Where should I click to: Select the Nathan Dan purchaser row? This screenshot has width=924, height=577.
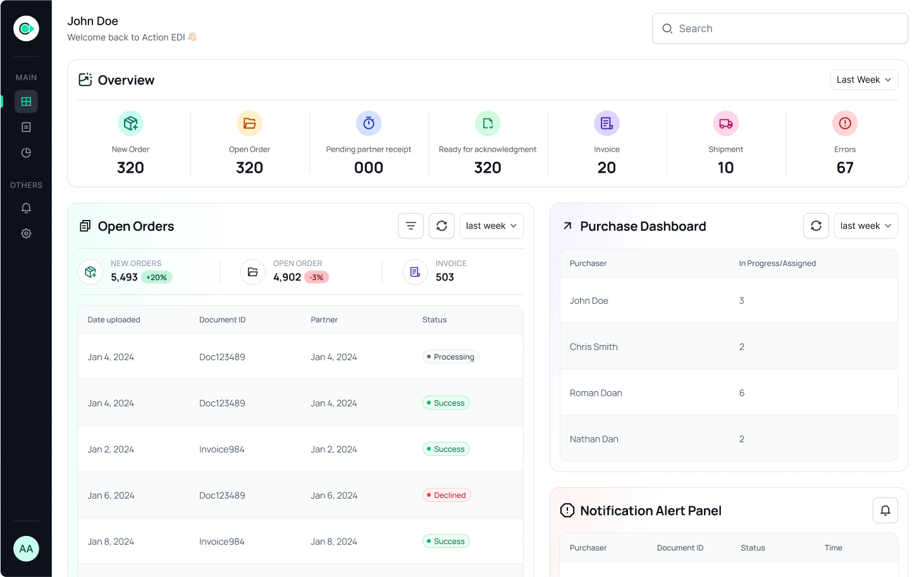coord(729,439)
